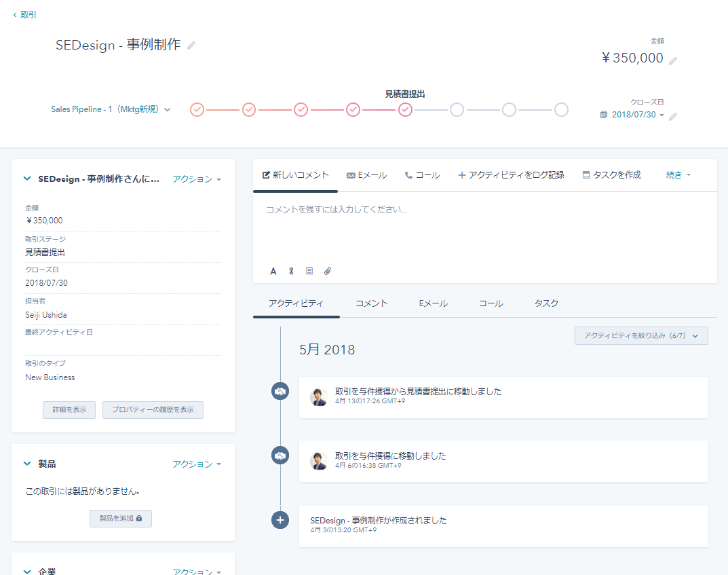728x575 pixels.
Task: Click the pencil icon next to the close date
Action: 673,116
